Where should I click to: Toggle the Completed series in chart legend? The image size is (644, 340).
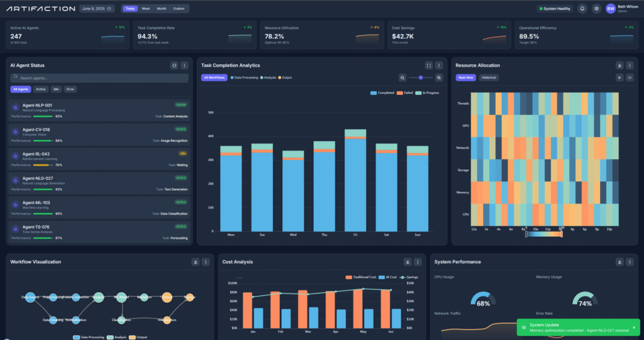tap(382, 93)
